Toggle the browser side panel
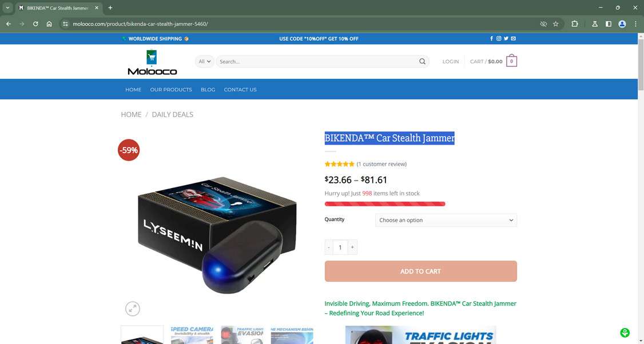This screenshot has height=344, width=644. pos(609,24)
